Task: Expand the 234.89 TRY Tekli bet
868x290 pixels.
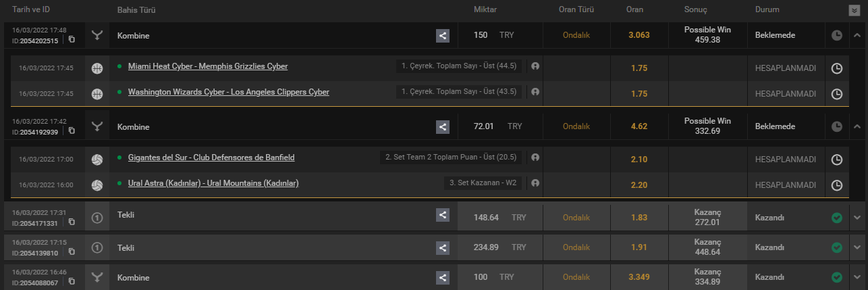Action: 857,247
